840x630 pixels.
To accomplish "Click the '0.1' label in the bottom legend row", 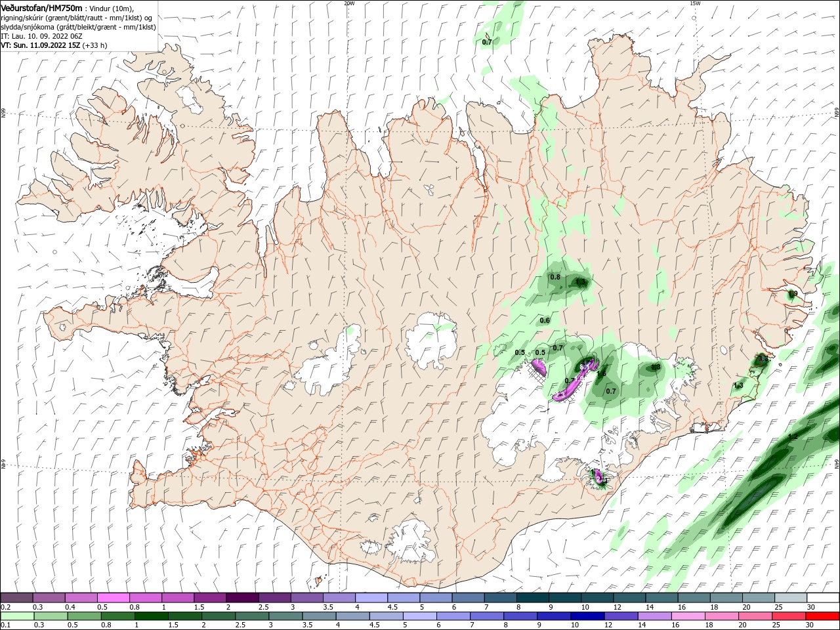I will pos(5,625).
